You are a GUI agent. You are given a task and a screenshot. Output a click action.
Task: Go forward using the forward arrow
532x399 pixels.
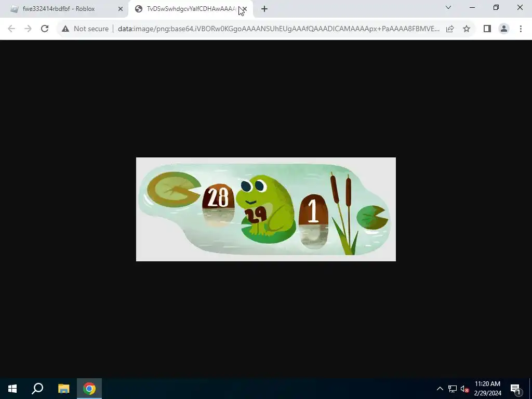28,29
